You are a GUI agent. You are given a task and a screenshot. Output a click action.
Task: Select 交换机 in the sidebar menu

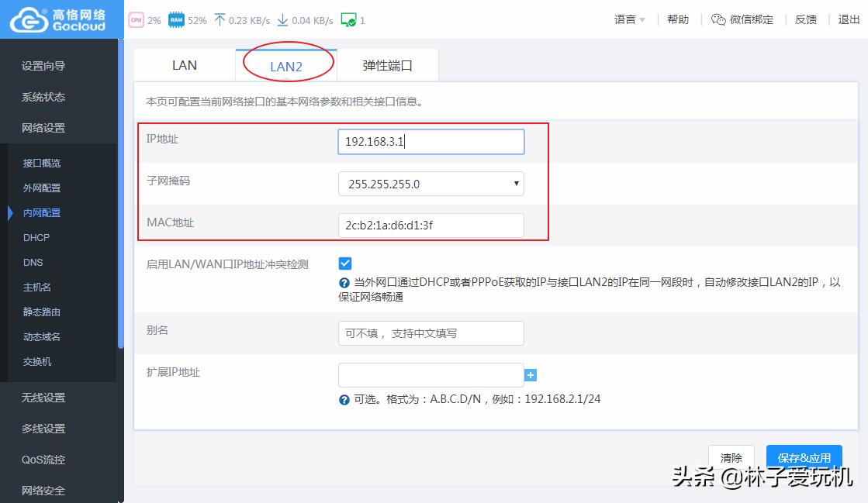(x=37, y=361)
